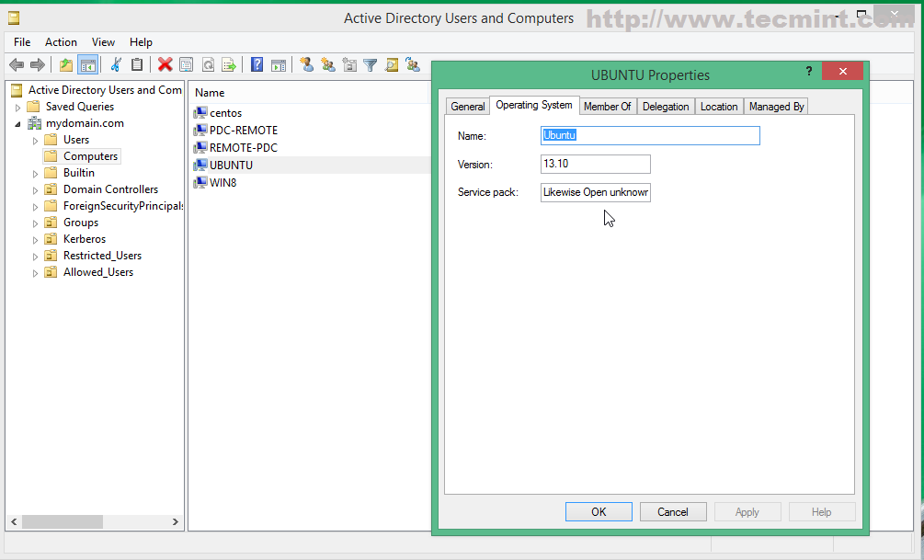This screenshot has height=560, width=924.
Task: Click the Version field showing 13.10
Action: pyautogui.click(x=595, y=165)
